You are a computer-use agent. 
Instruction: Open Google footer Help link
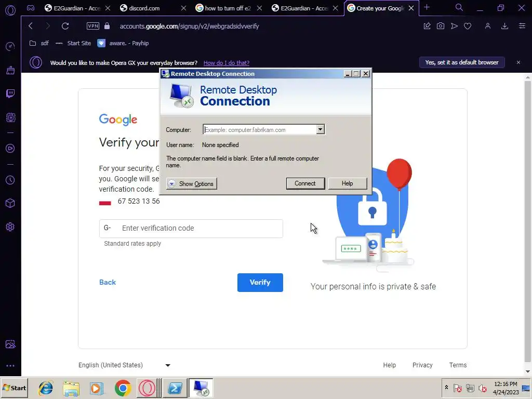point(389,365)
